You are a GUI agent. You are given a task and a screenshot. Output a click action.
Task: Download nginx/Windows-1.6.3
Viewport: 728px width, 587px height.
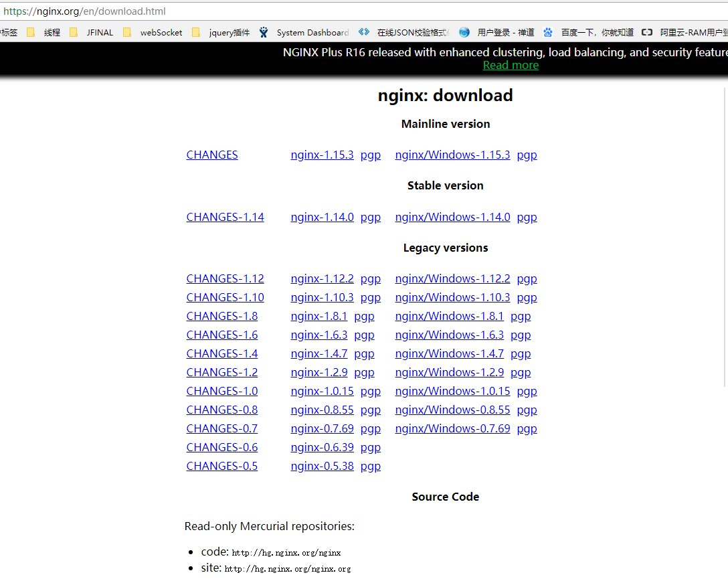point(450,335)
